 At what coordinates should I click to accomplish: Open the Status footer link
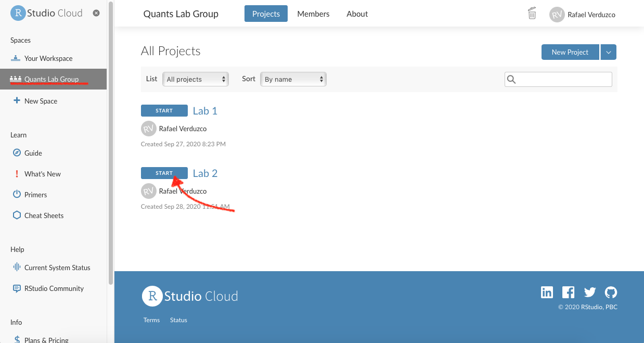[178, 320]
